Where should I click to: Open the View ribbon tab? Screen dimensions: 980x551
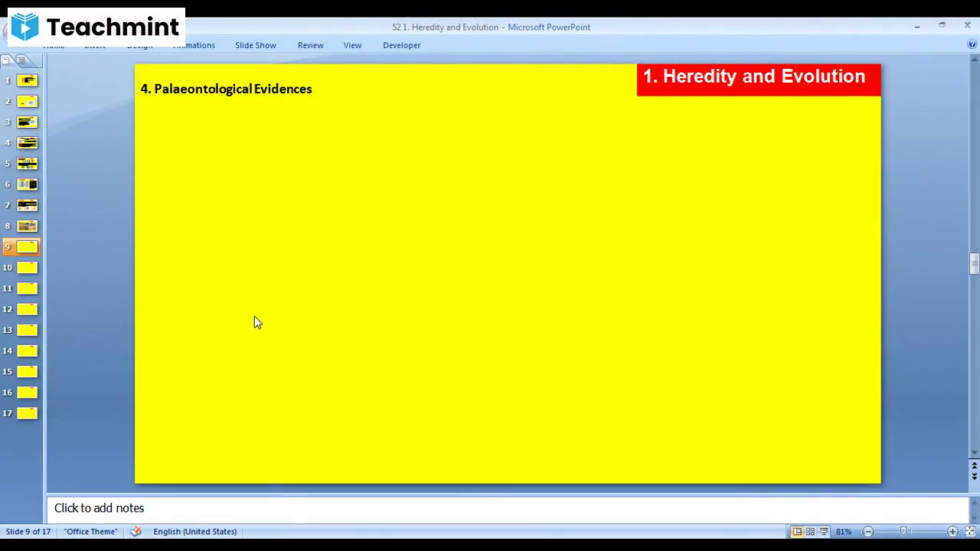pyautogui.click(x=352, y=45)
